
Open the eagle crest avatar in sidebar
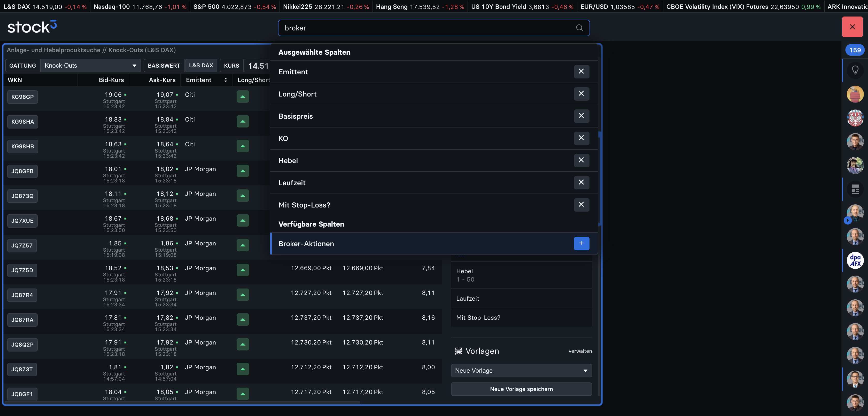click(855, 118)
